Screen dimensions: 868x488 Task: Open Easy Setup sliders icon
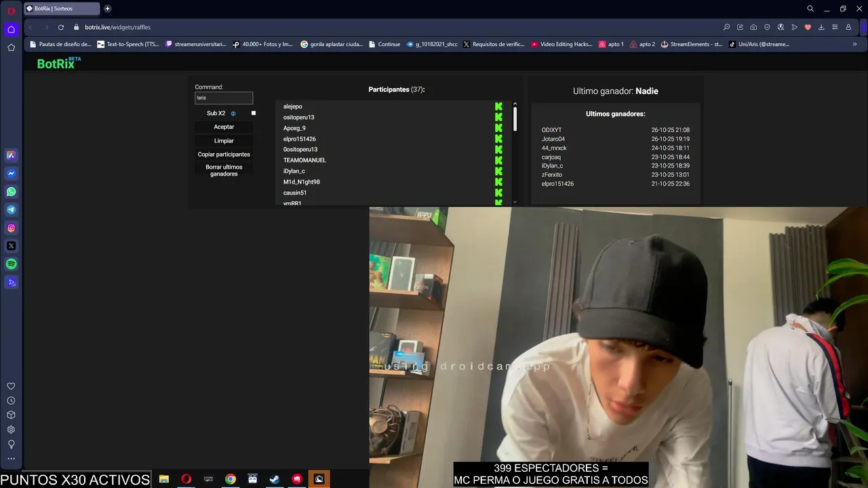(x=835, y=27)
